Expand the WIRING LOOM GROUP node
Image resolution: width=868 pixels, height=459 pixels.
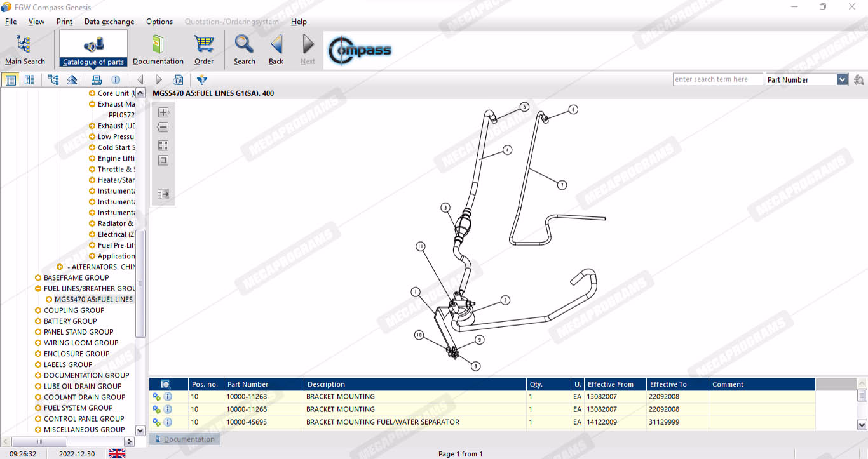(38, 343)
